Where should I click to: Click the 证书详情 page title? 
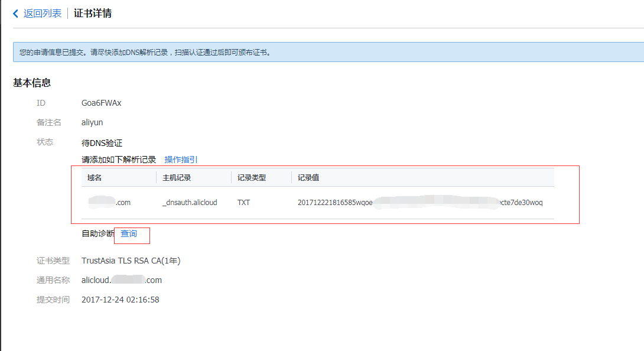point(93,14)
